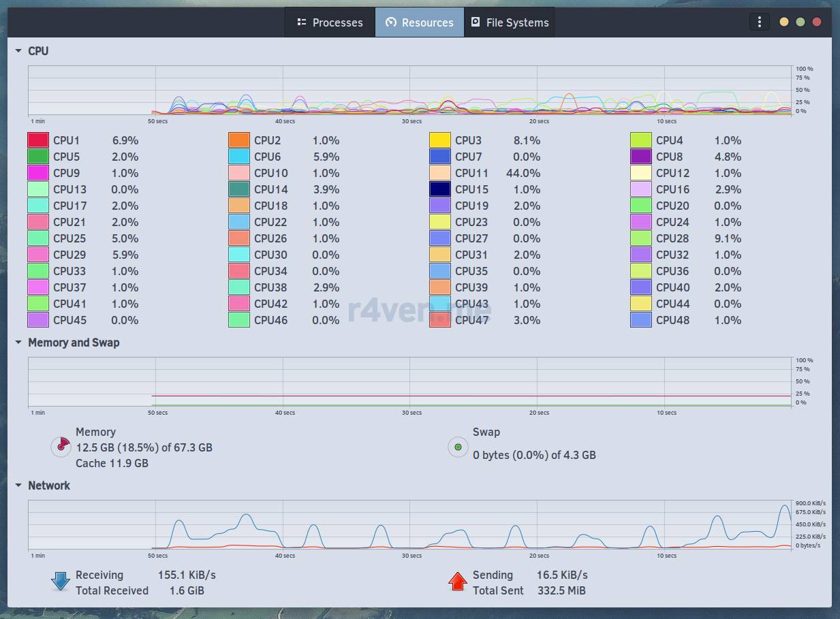Screen dimensions: 840x619
Task: Select the Resources tab
Action: click(x=420, y=22)
